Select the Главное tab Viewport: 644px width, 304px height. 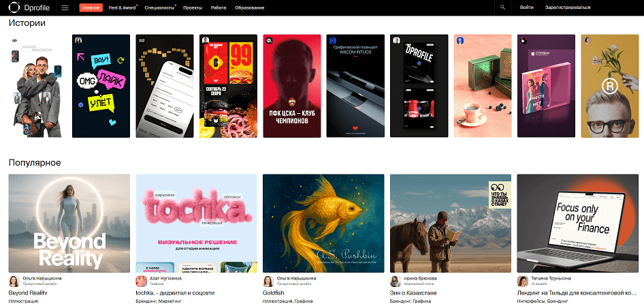click(91, 7)
